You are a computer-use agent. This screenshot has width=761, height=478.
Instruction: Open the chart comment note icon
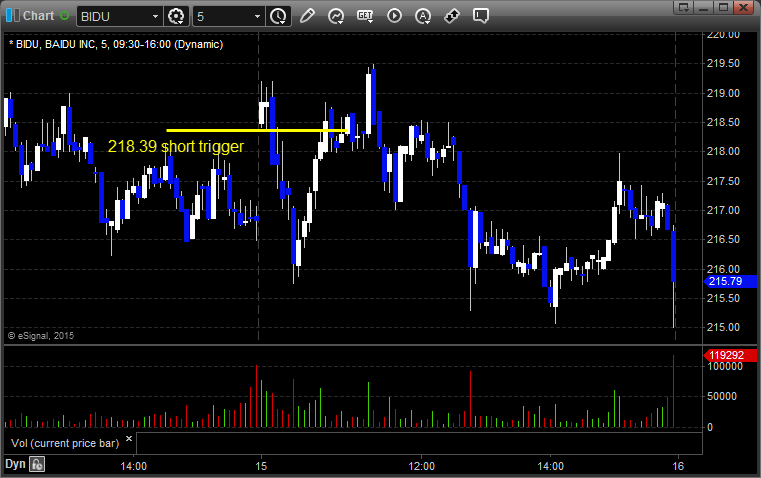(480, 16)
